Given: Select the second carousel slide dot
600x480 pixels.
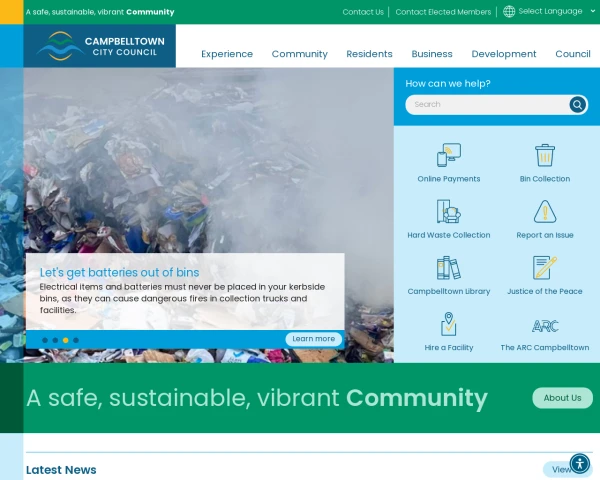Looking at the screenshot, I should (55, 340).
